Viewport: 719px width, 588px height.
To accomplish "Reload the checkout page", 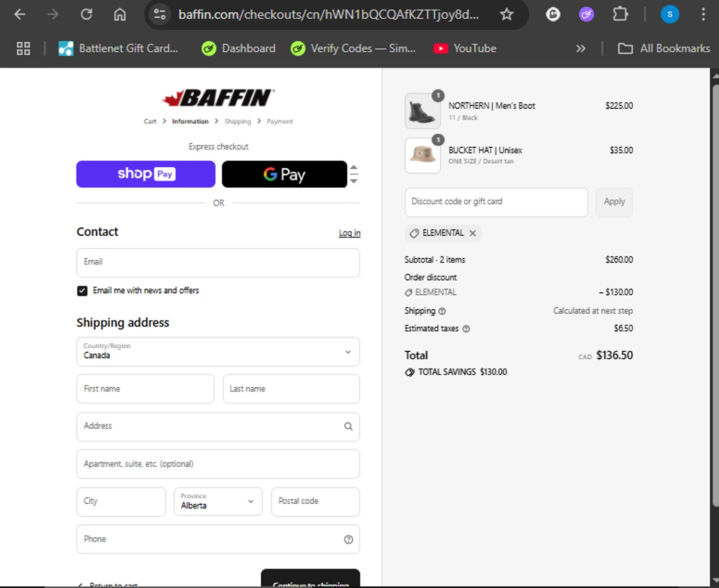I will (86, 14).
